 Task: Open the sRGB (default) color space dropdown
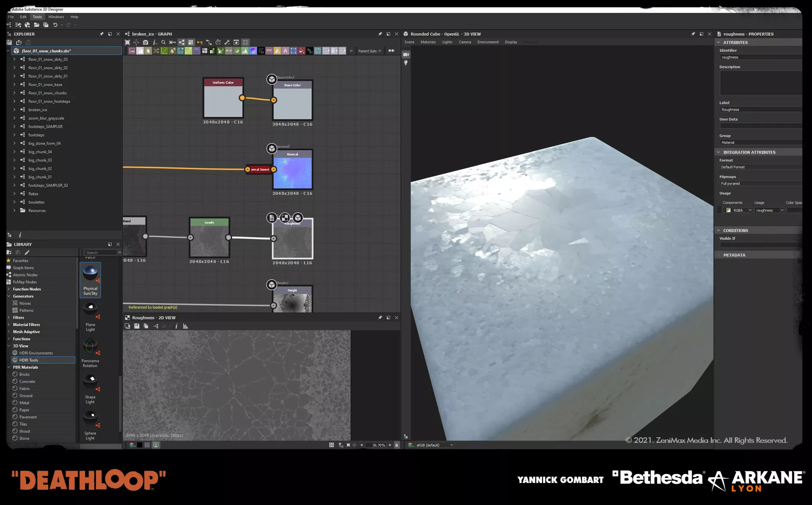(x=434, y=445)
